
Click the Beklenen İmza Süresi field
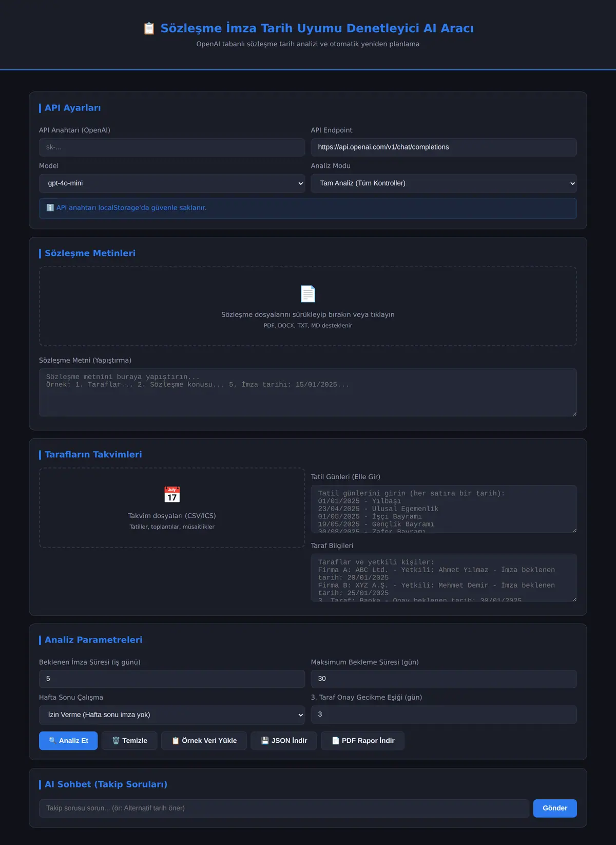tap(172, 679)
